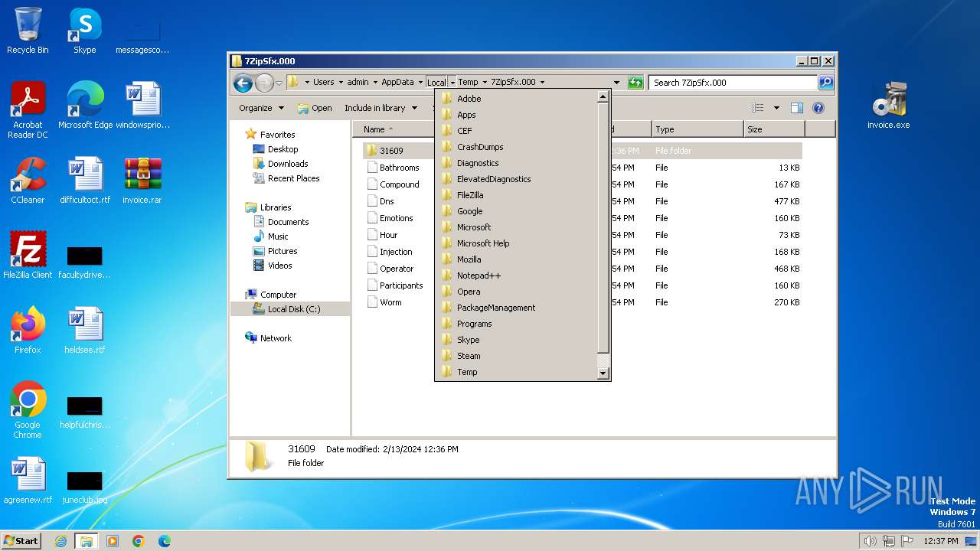Choose Adobe in the folder dropdown
The width and height of the screenshot is (980, 551).
(517, 99)
